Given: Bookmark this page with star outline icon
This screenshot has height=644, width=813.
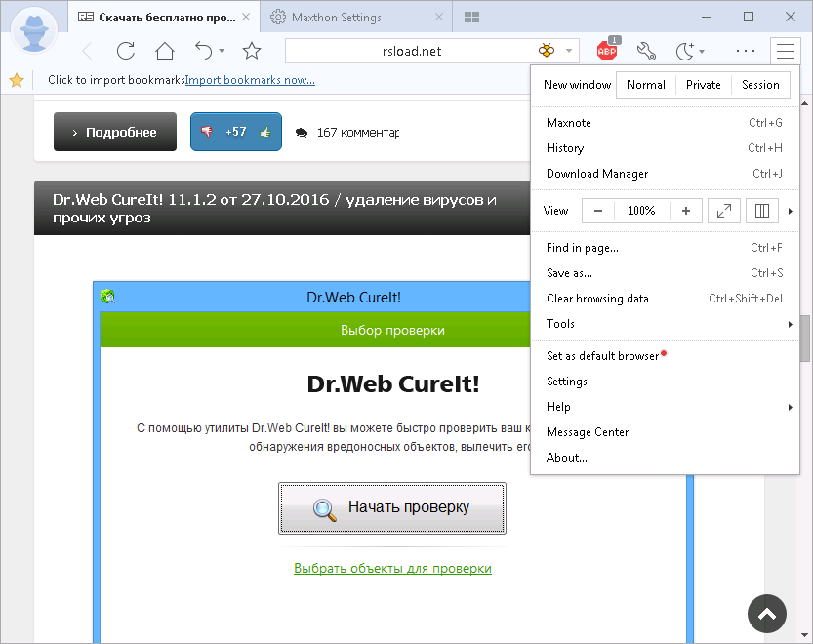Looking at the screenshot, I should (x=252, y=51).
